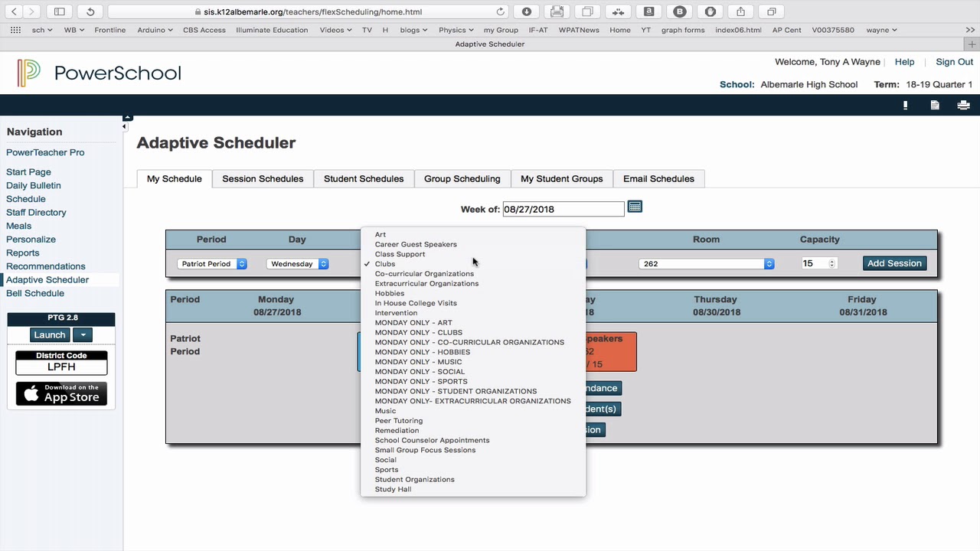Screen dimensions: 980x551
Task: Open the Physics bookmarks folder
Action: click(x=456, y=30)
